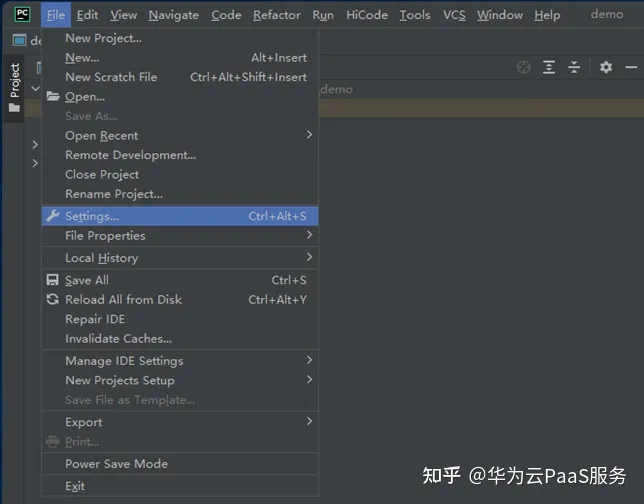Screen dimensions: 644x504
Task: Select New Scratch File menu entry
Action: tap(180, 77)
